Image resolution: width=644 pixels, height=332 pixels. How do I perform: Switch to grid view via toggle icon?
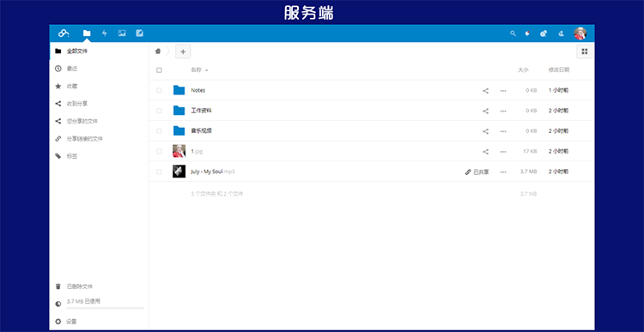pos(585,51)
